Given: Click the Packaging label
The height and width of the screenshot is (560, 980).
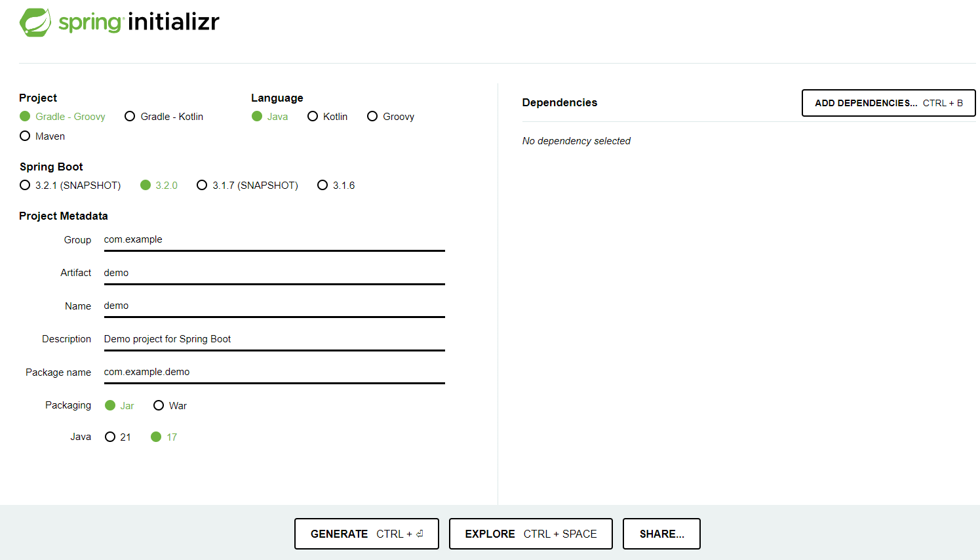Looking at the screenshot, I should [68, 405].
